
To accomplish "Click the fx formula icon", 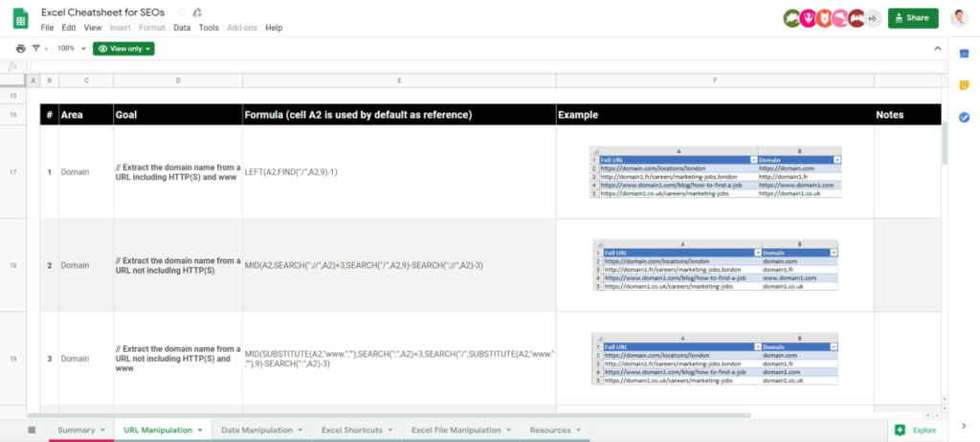I will pyautogui.click(x=12, y=66).
